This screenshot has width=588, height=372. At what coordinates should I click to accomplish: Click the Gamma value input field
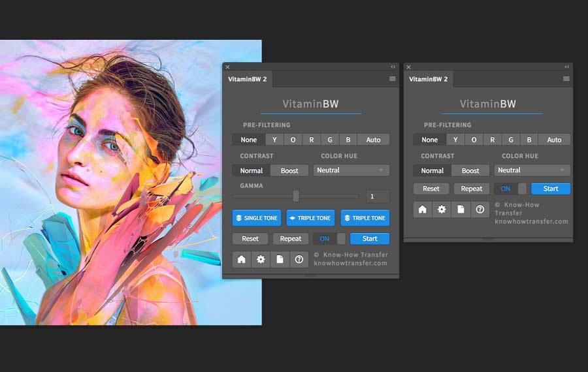pyautogui.click(x=378, y=196)
